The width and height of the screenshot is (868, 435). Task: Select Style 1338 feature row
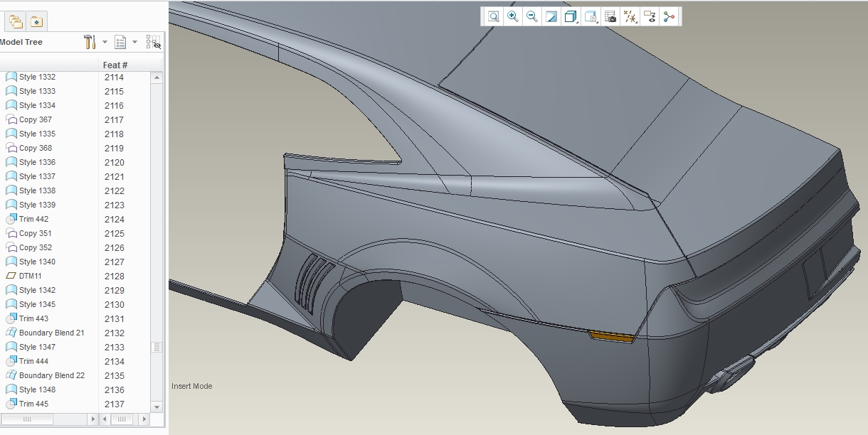coord(30,190)
